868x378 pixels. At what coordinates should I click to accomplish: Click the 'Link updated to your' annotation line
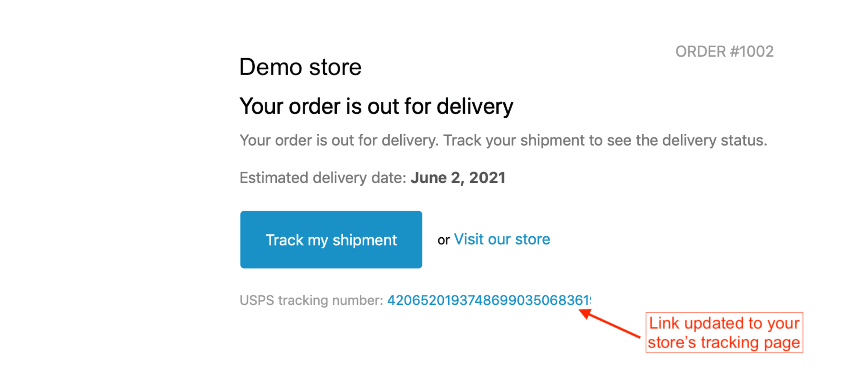pos(724,323)
